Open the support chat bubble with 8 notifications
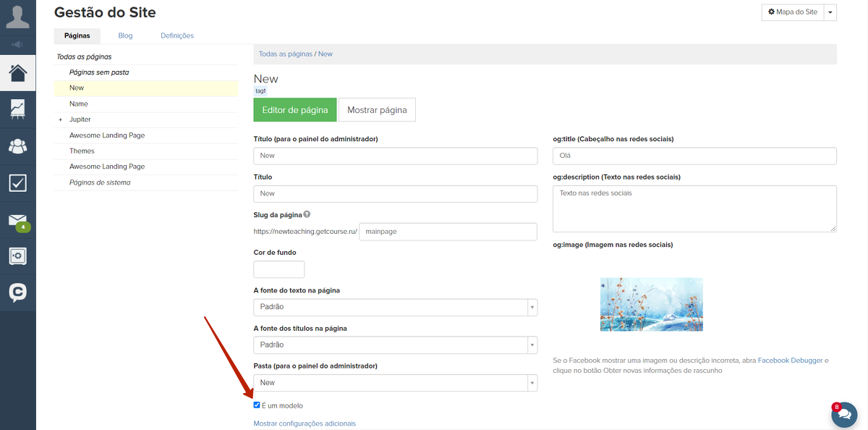The width and height of the screenshot is (868, 430). coord(843,415)
